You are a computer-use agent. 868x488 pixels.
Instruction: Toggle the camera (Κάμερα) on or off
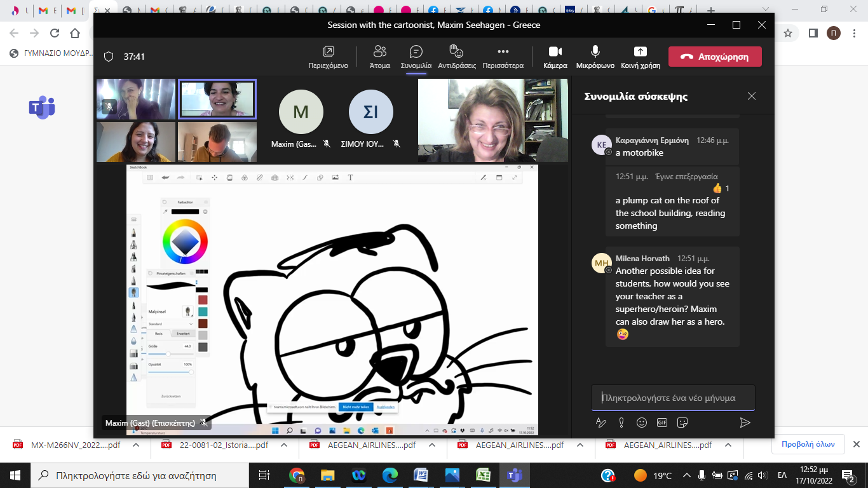[555, 57]
